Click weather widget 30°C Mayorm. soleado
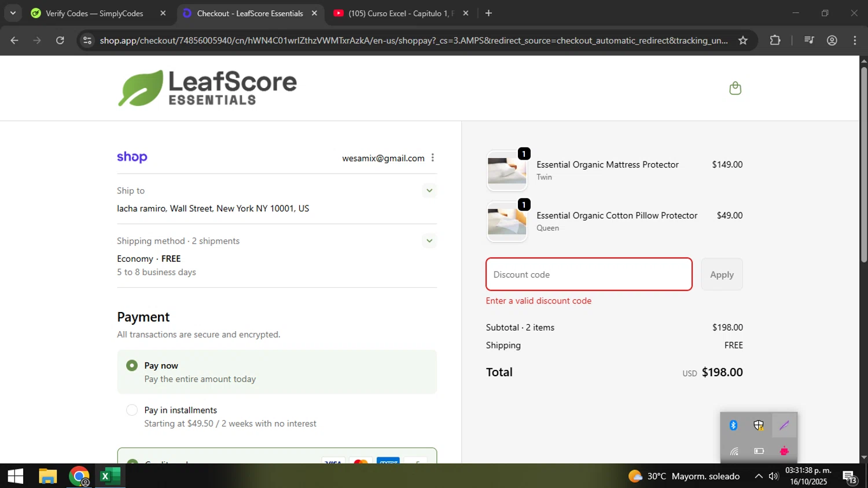Image resolution: width=868 pixels, height=488 pixels. [684, 476]
